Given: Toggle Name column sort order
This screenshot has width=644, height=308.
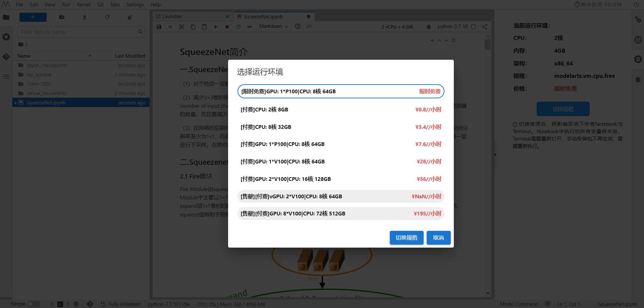Looking at the screenshot, I should [23, 56].
